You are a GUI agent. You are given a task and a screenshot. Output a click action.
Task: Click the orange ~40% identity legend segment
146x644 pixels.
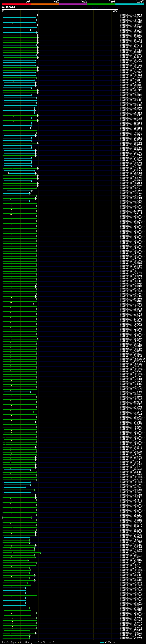[45, 4]
